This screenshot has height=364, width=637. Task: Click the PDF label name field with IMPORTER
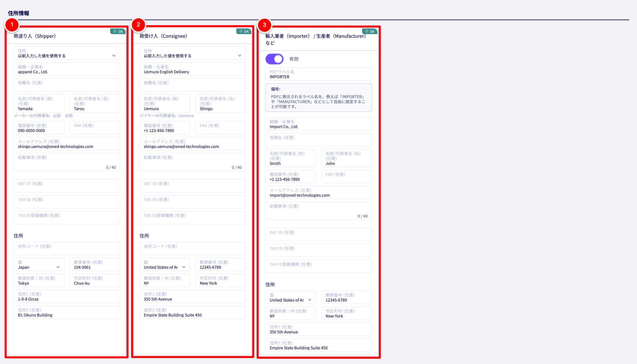click(x=318, y=74)
